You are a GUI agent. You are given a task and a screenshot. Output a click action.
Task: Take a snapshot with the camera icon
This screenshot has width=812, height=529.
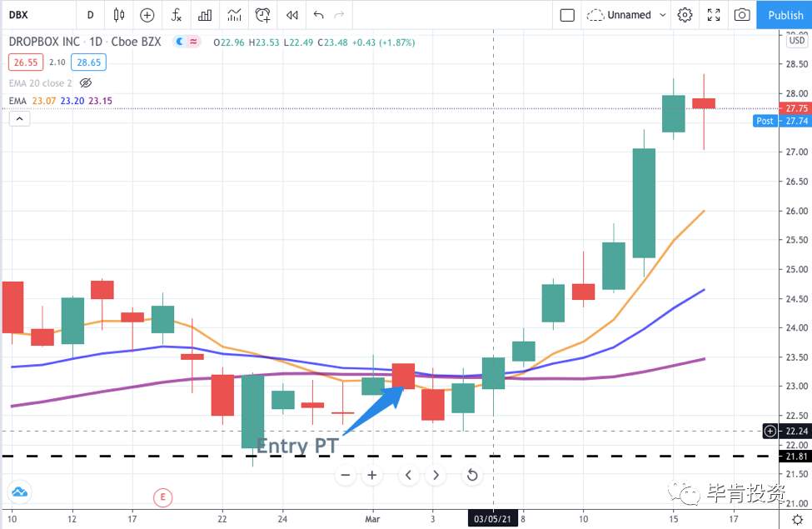pos(742,15)
